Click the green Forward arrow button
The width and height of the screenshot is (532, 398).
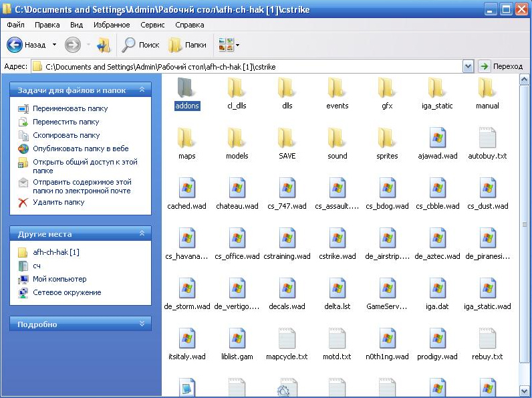[73, 45]
